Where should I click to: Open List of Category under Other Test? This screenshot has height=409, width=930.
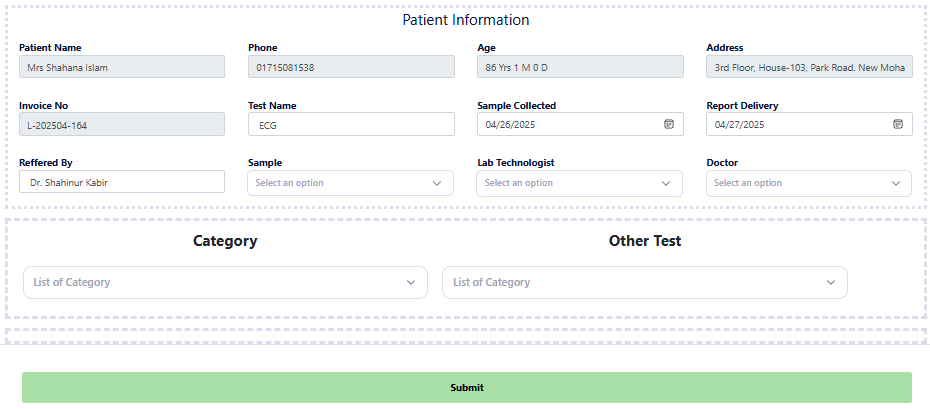[635, 283]
